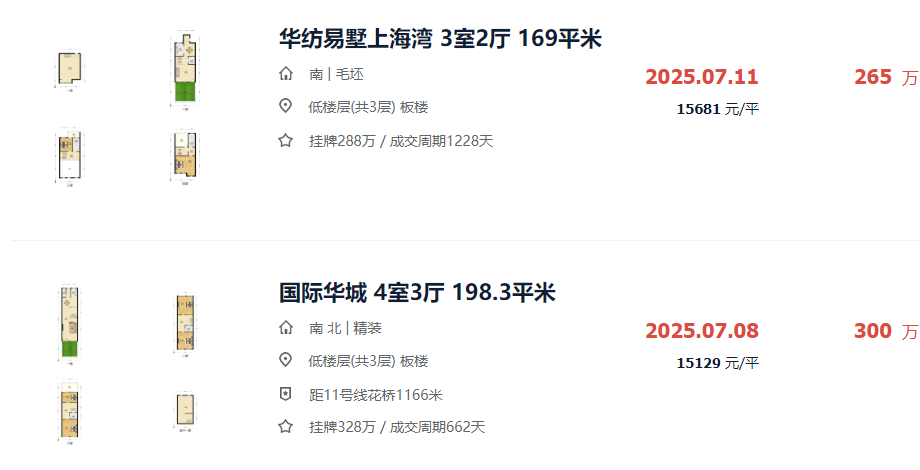Click the house icon beside 南 | 毛坯

tap(286, 74)
